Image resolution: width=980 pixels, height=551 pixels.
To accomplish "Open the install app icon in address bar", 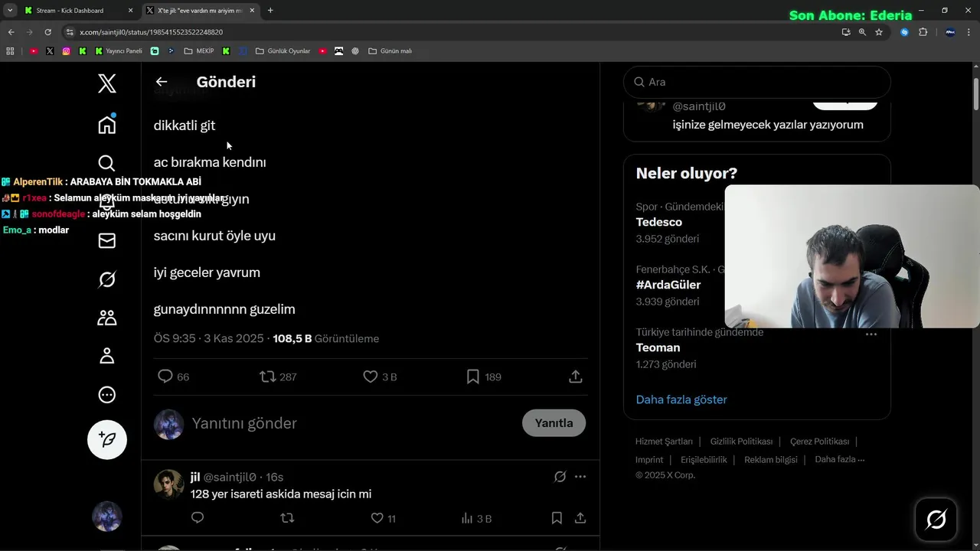I will 846,32.
